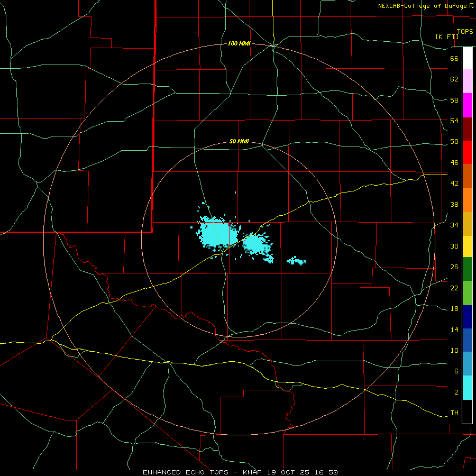Click the 50 NMI range ring label

tap(239, 141)
